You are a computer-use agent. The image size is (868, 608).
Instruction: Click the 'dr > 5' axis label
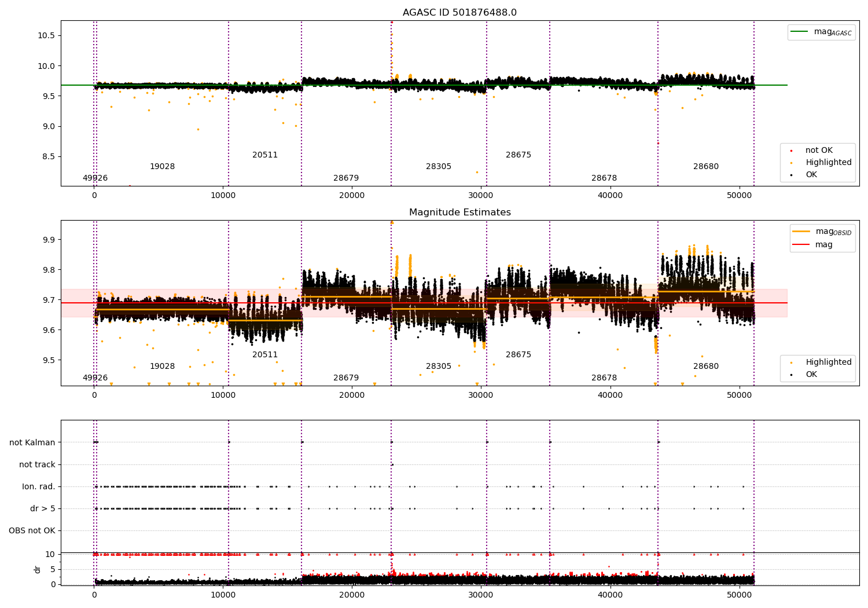(43, 509)
